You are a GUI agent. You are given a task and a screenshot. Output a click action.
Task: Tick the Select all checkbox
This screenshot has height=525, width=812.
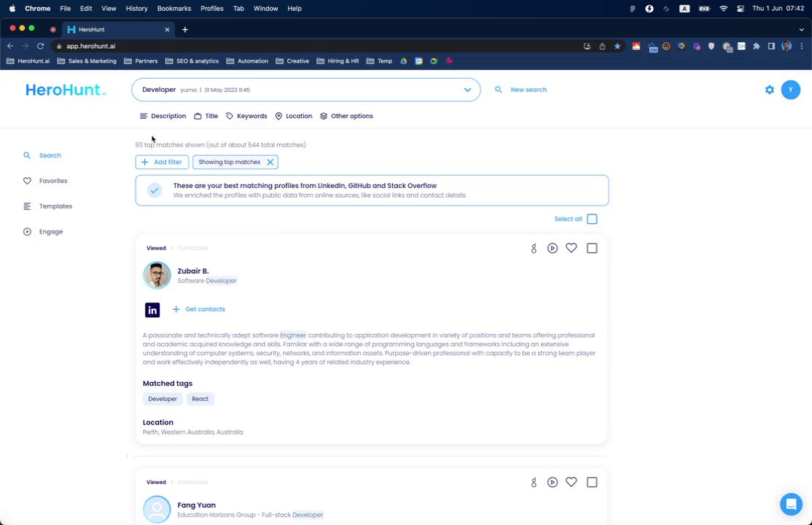tap(592, 219)
